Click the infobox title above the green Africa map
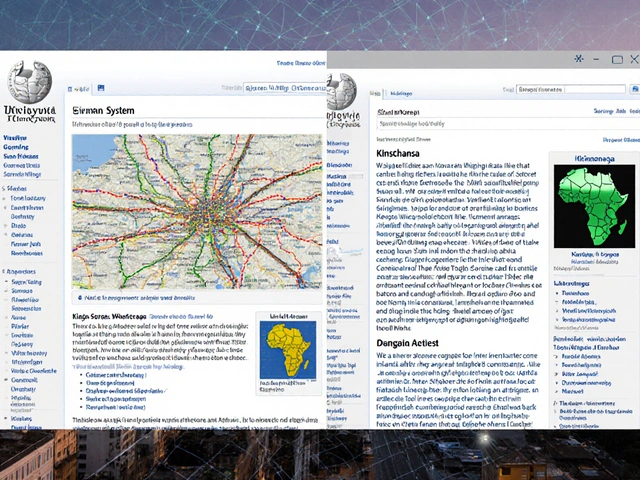Screen dimensions: 640x480 click(594, 158)
